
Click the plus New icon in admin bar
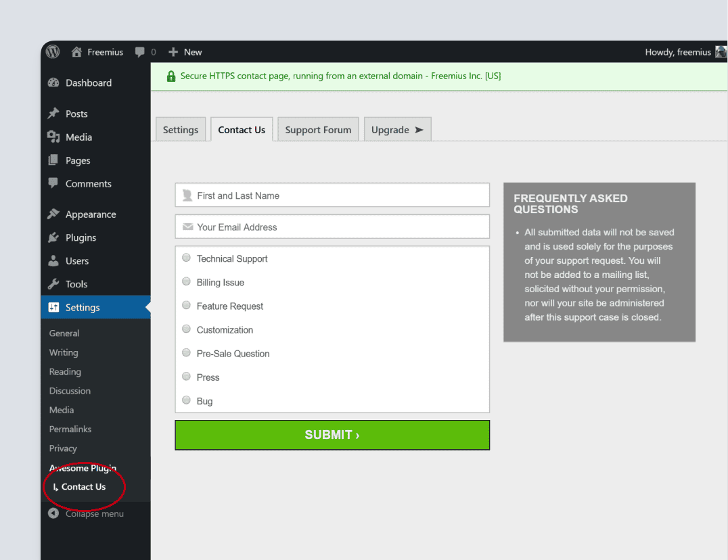pyautogui.click(x=173, y=52)
